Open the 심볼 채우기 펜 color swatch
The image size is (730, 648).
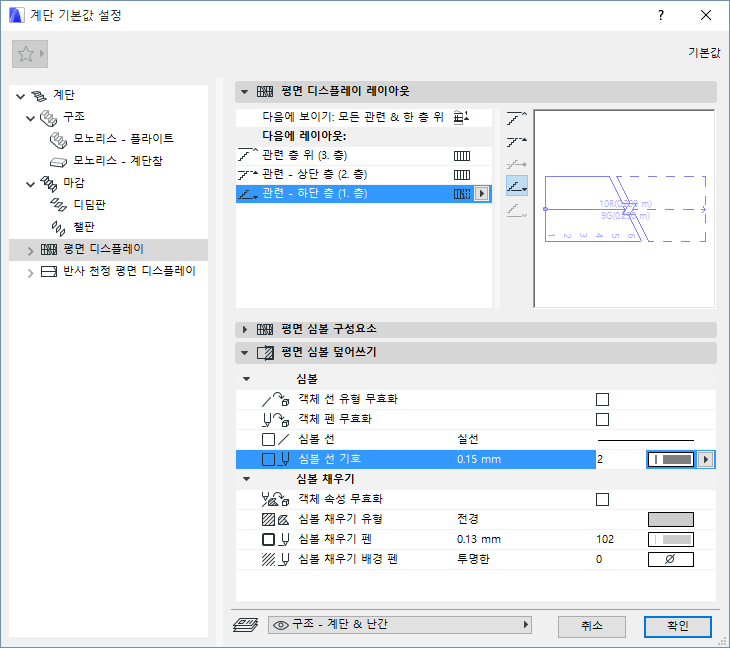point(671,540)
